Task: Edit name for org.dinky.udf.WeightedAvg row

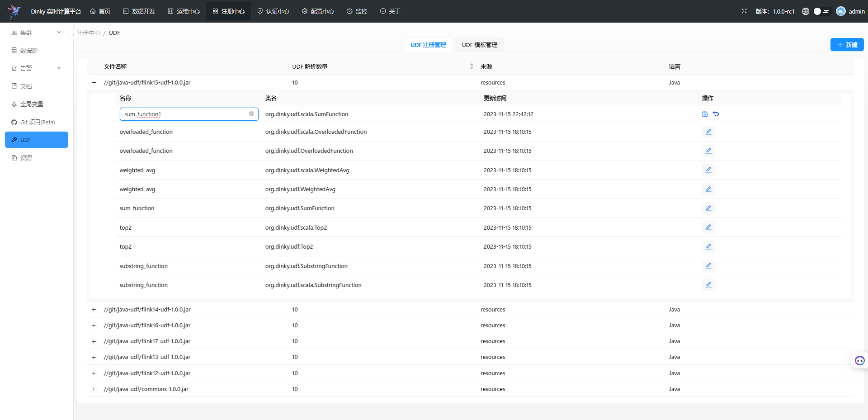Action: [708, 189]
